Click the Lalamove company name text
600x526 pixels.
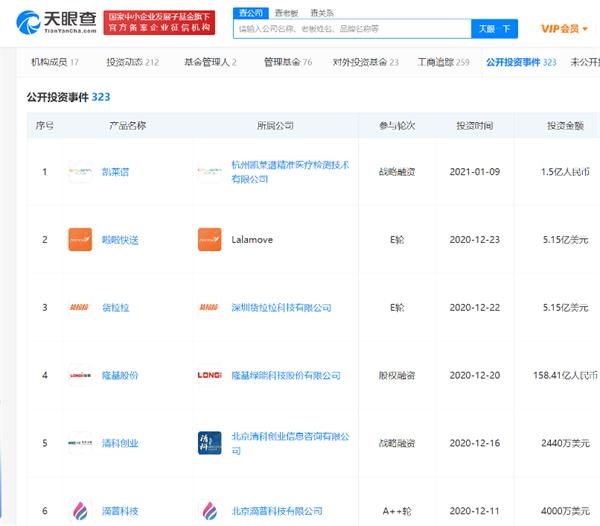tap(252, 240)
